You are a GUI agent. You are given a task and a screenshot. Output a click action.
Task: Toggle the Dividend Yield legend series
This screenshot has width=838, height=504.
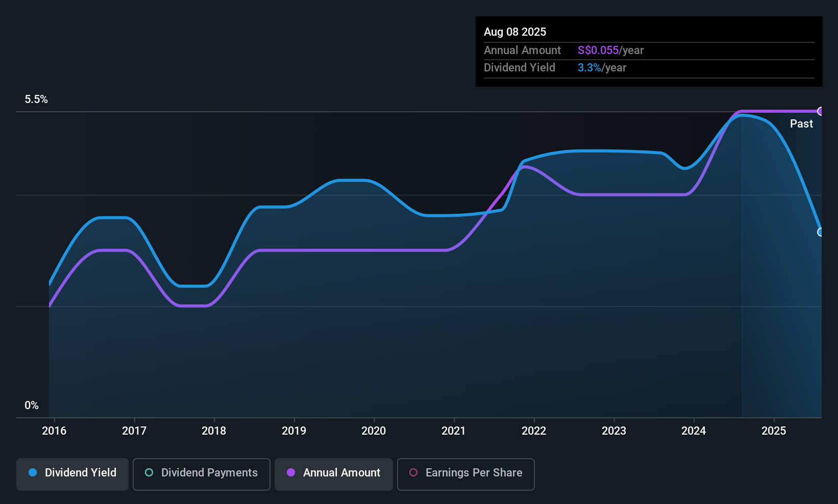coord(72,474)
